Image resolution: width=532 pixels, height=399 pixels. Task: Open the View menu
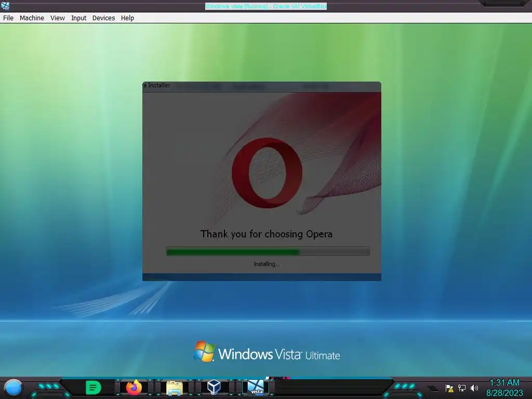[x=57, y=18]
